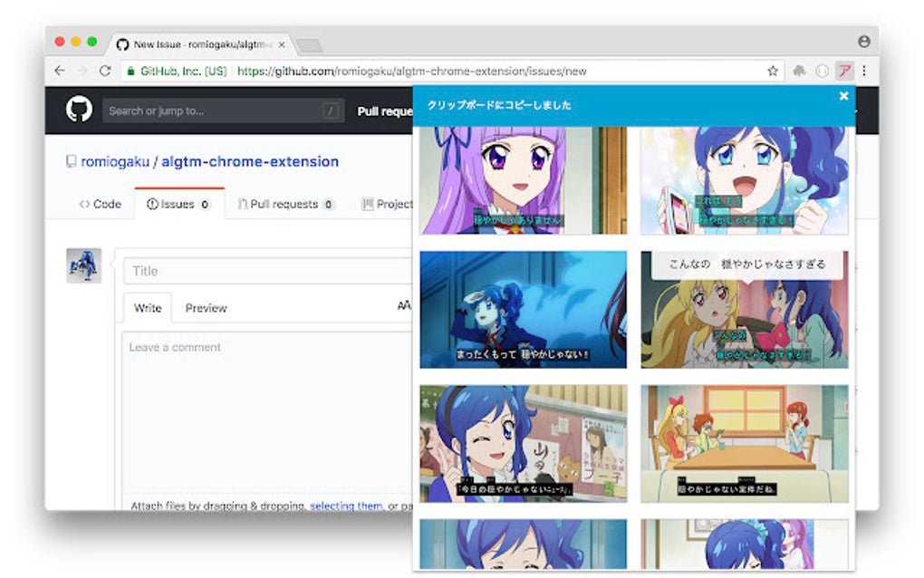Viewport: 924px width, 578px height.
Task: Open the algtm-chrome-extension repository link
Action: [x=250, y=161]
